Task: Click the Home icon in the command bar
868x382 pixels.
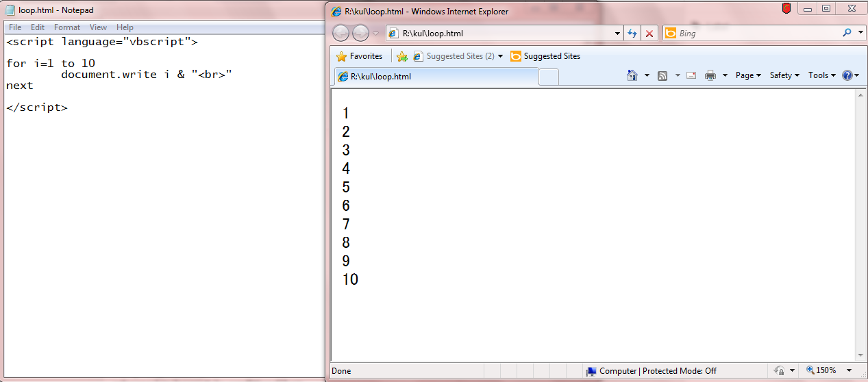Action: coord(633,75)
